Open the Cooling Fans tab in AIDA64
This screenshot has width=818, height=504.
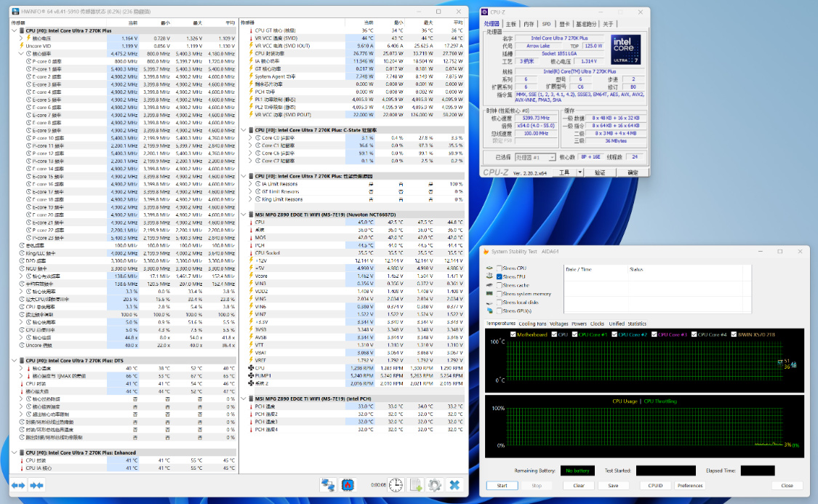(x=533, y=324)
